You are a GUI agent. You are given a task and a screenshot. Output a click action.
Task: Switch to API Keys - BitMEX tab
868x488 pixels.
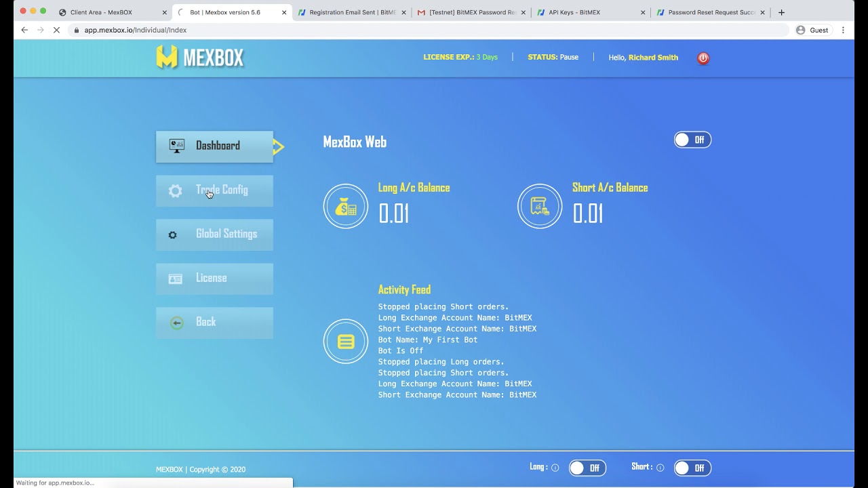point(591,12)
